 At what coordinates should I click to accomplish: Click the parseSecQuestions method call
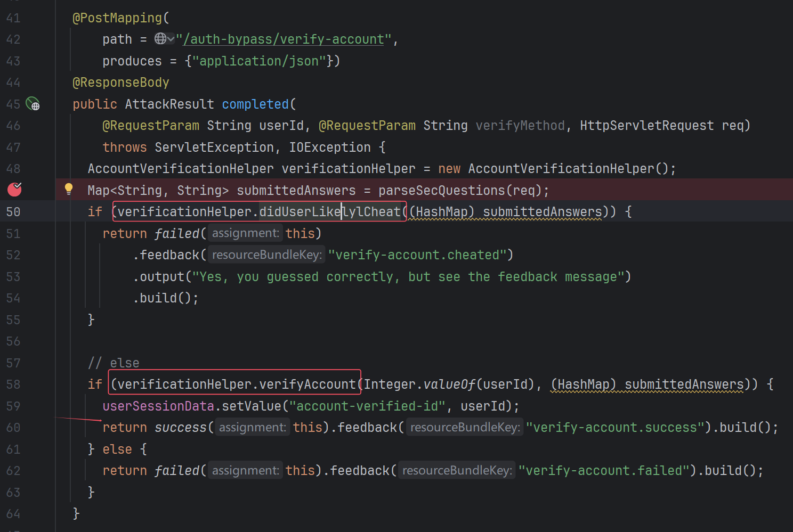(442, 191)
